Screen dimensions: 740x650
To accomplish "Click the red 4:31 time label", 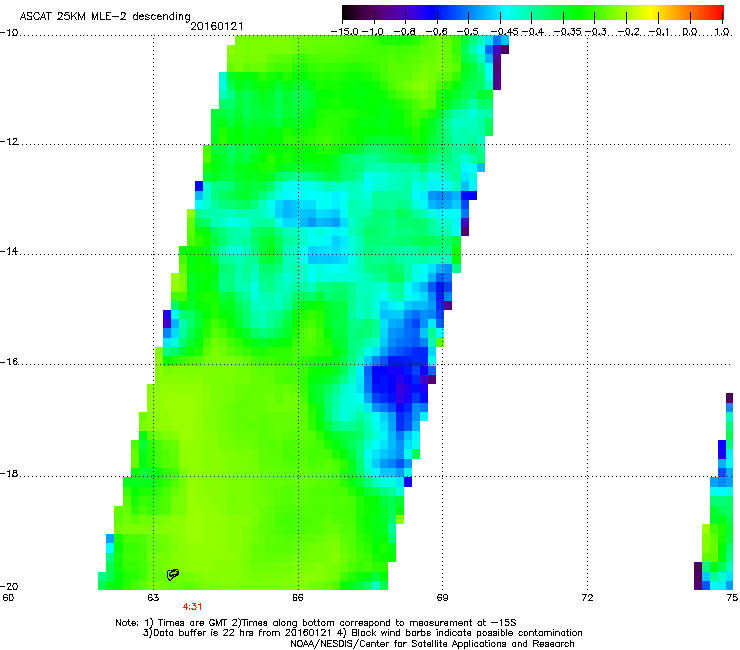I will point(193,607).
